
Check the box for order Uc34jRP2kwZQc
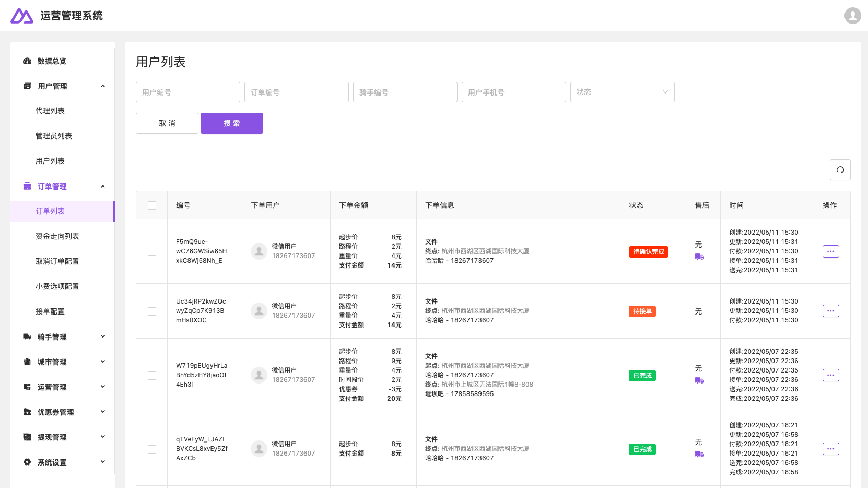[x=152, y=311]
